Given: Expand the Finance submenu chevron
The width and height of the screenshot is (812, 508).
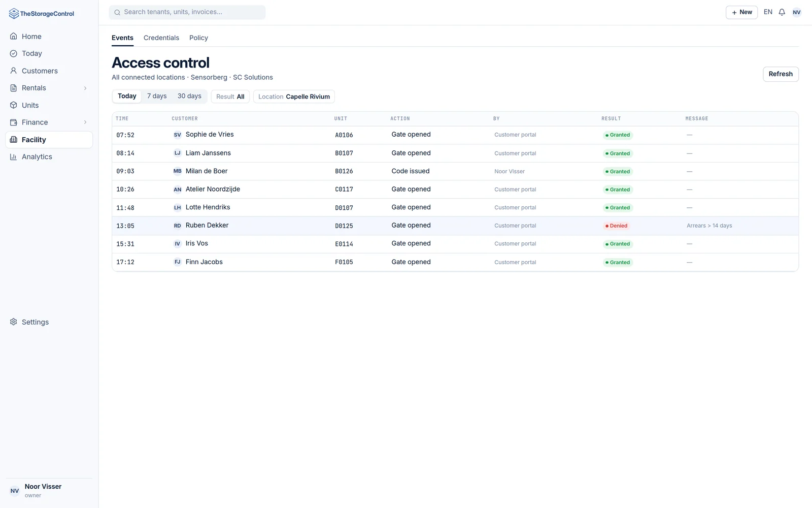Looking at the screenshot, I should pos(85,122).
